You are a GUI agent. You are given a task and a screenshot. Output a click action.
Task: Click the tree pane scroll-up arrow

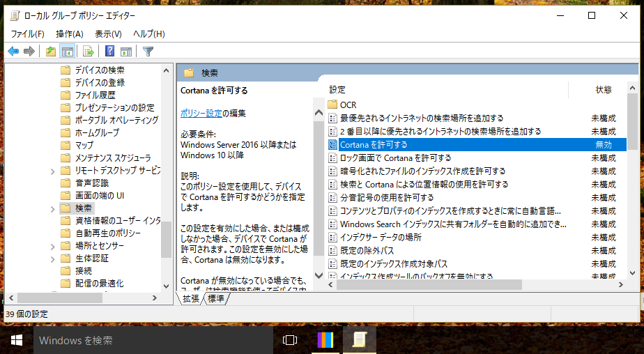click(166, 70)
